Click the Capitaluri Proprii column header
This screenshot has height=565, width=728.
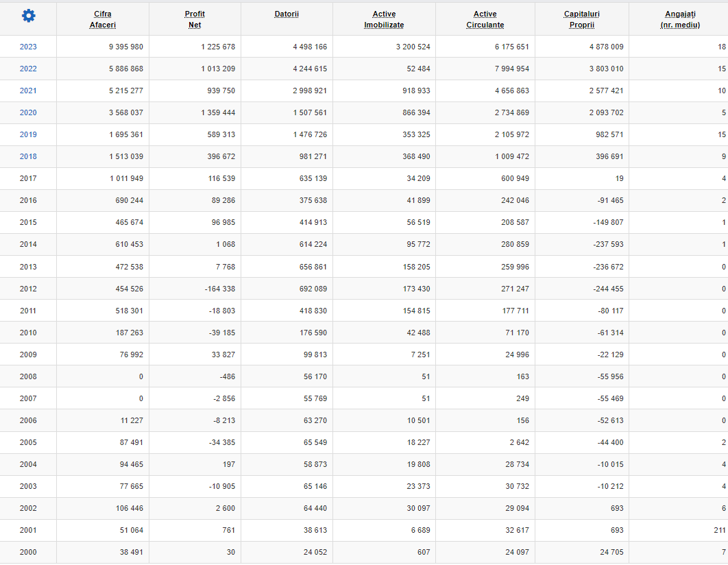pyautogui.click(x=582, y=19)
